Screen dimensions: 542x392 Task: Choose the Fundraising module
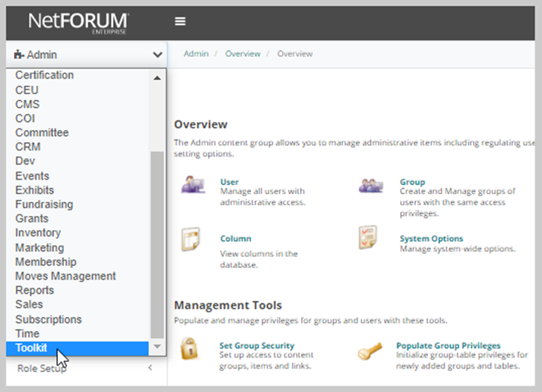click(x=44, y=204)
